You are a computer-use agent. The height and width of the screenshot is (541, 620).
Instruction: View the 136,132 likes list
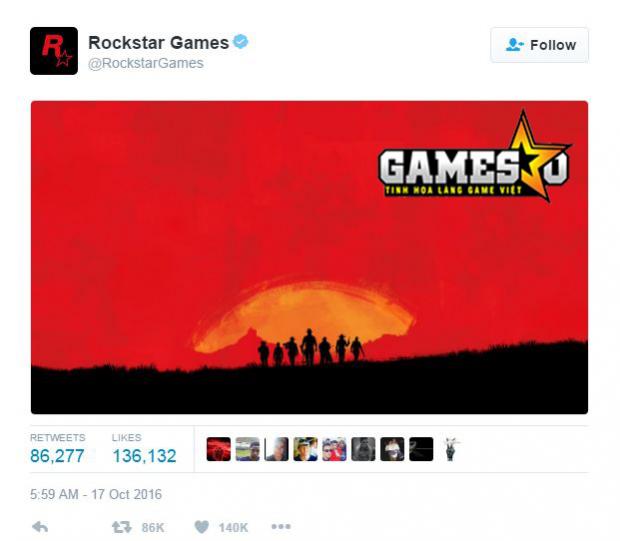pos(144,449)
